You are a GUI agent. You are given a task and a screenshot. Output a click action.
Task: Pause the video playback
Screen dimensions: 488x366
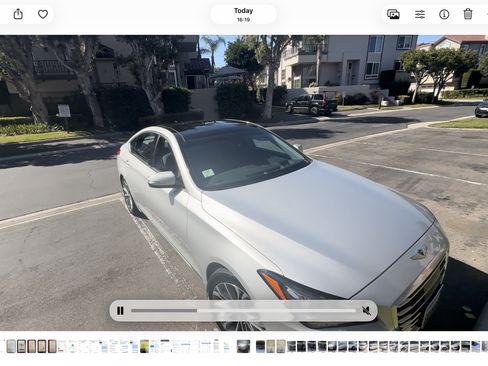click(120, 311)
